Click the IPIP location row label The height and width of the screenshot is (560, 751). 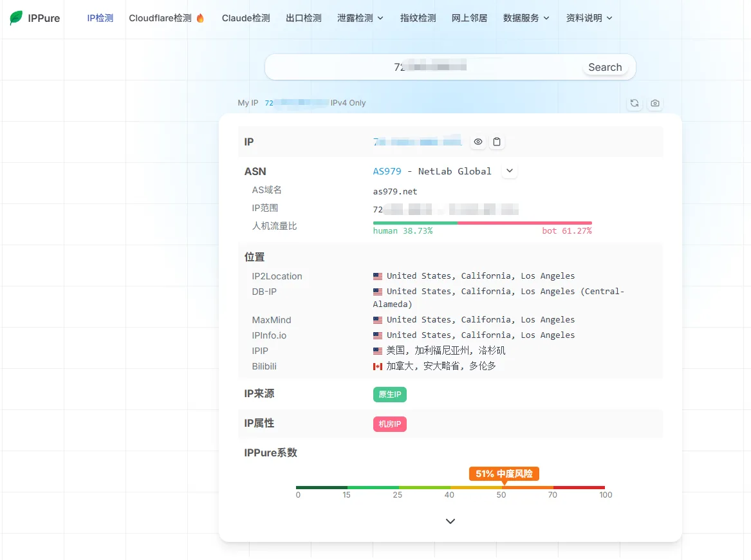260,351
